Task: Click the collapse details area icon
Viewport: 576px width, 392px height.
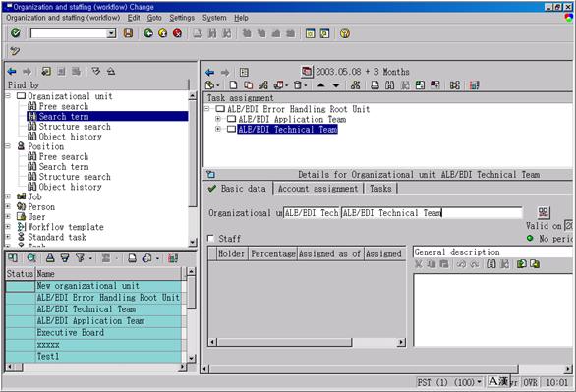Action: 211,174
